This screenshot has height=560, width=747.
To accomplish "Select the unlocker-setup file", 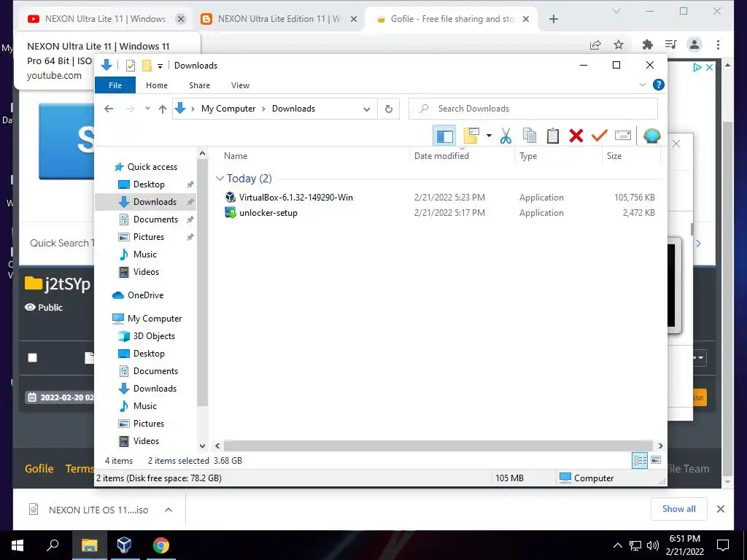I will [261, 213].
